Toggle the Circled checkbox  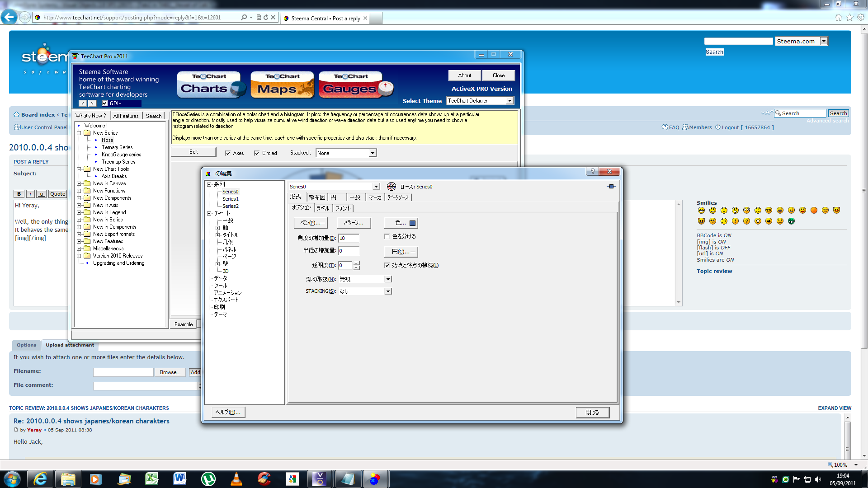pyautogui.click(x=257, y=153)
